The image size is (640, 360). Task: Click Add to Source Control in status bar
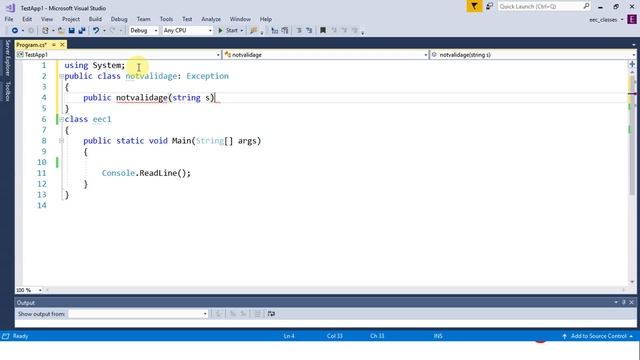(598, 336)
